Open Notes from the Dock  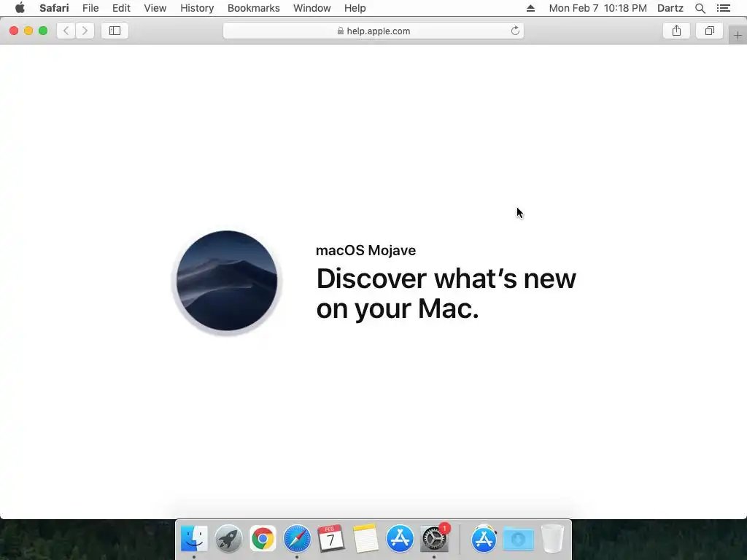(365, 539)
